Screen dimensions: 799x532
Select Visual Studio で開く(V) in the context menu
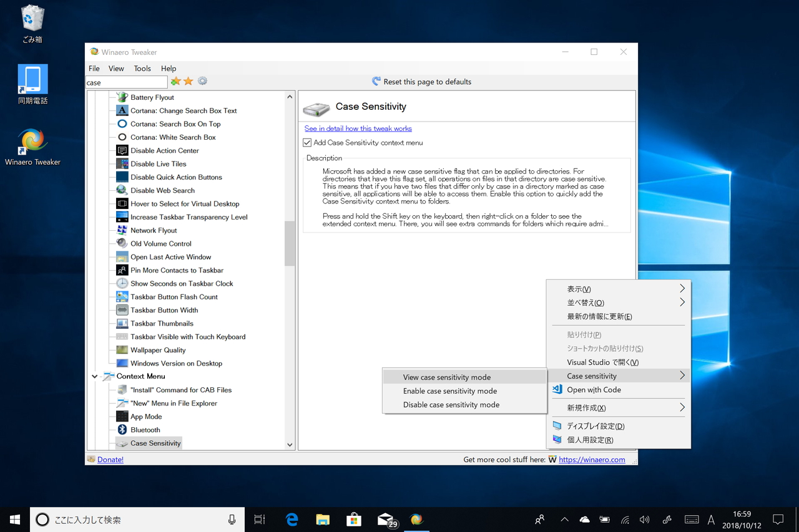[x=619, y=362]
